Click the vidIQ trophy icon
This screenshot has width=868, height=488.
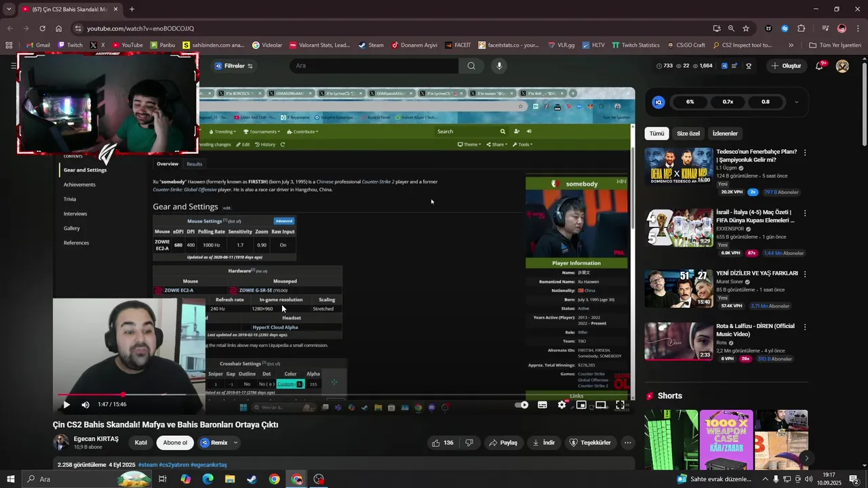[x=749, y=66]
